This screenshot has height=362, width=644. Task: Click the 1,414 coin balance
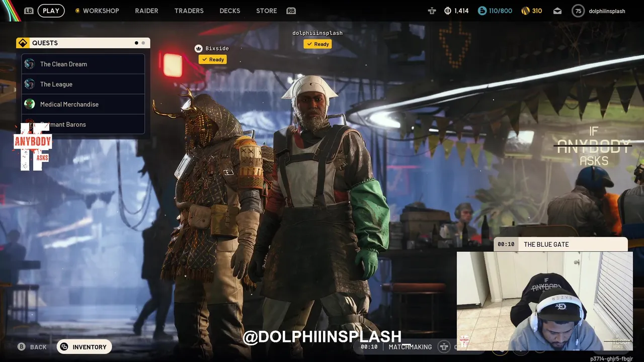[x=461, y=11]
